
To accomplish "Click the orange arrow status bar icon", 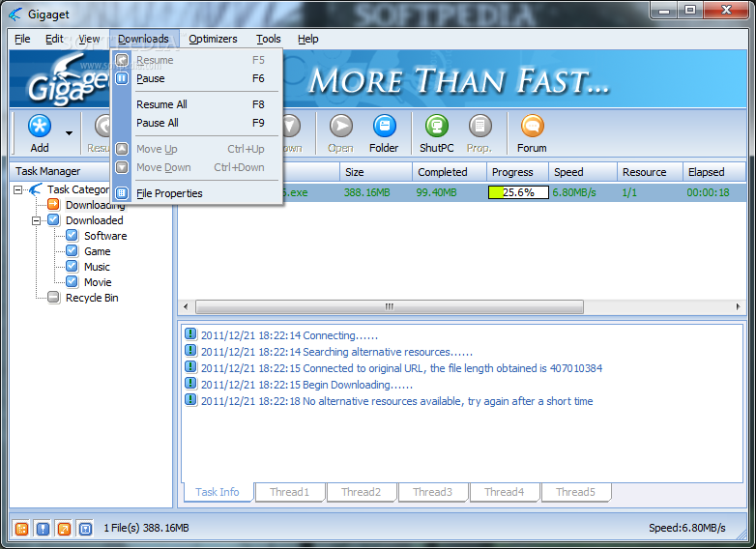I will 64,529.
